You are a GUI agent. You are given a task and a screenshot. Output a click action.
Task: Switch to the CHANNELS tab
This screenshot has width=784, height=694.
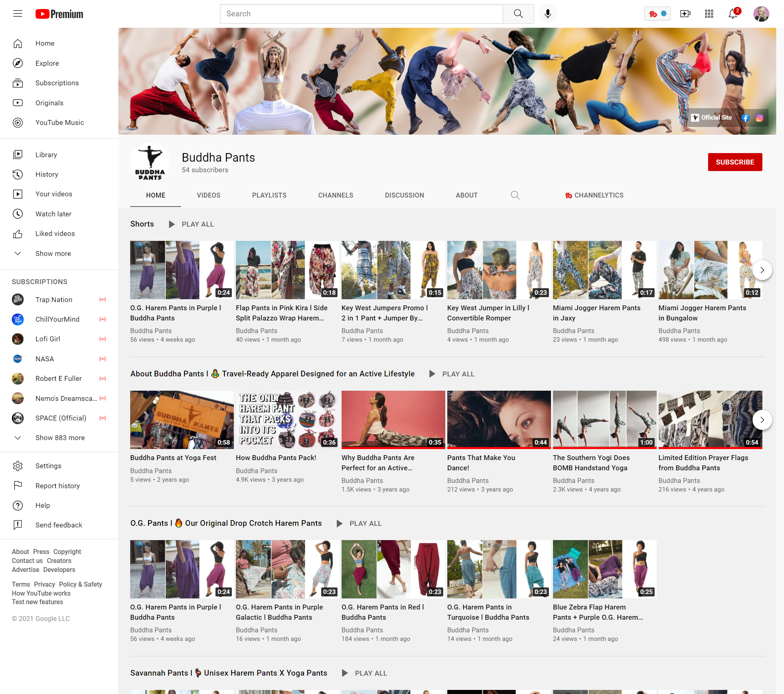(336, 196)
